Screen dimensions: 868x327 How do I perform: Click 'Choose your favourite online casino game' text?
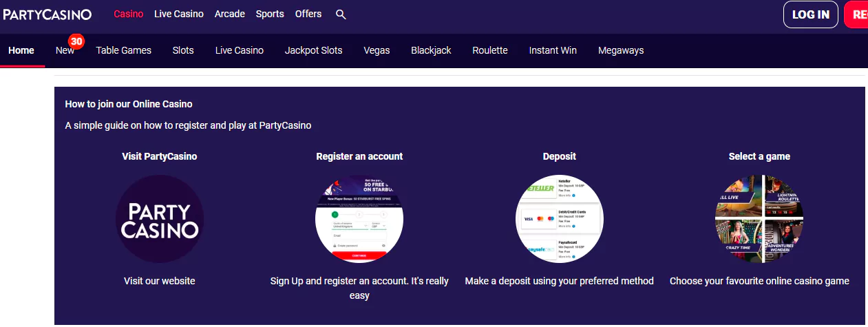click(759, 281)
